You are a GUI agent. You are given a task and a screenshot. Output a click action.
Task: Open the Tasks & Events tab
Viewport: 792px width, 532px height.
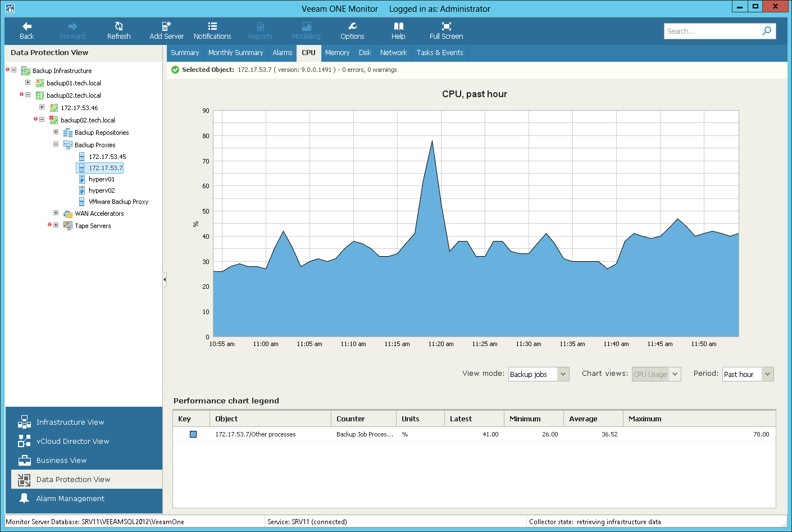click(x=440, y=53)
